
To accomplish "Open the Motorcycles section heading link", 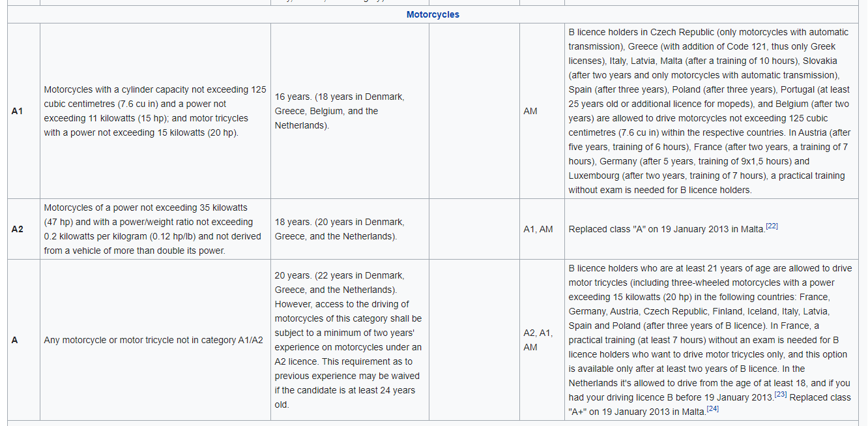I will (x=433, y=14).
